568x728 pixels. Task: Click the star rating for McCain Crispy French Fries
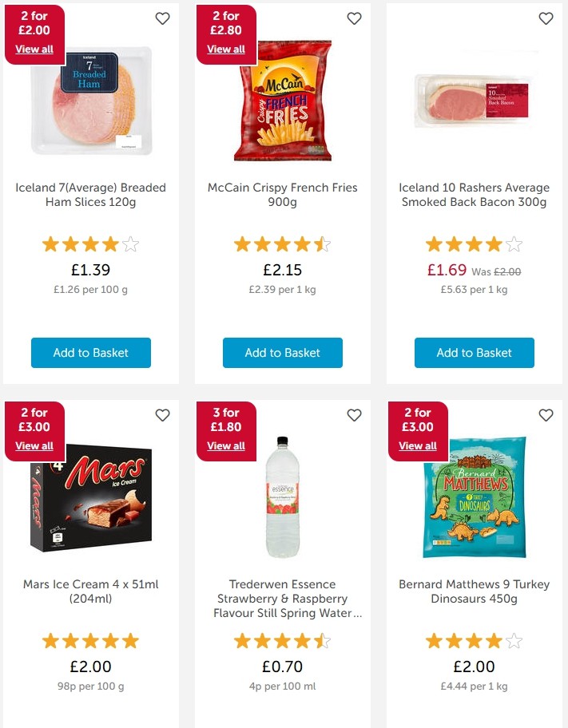282,242
